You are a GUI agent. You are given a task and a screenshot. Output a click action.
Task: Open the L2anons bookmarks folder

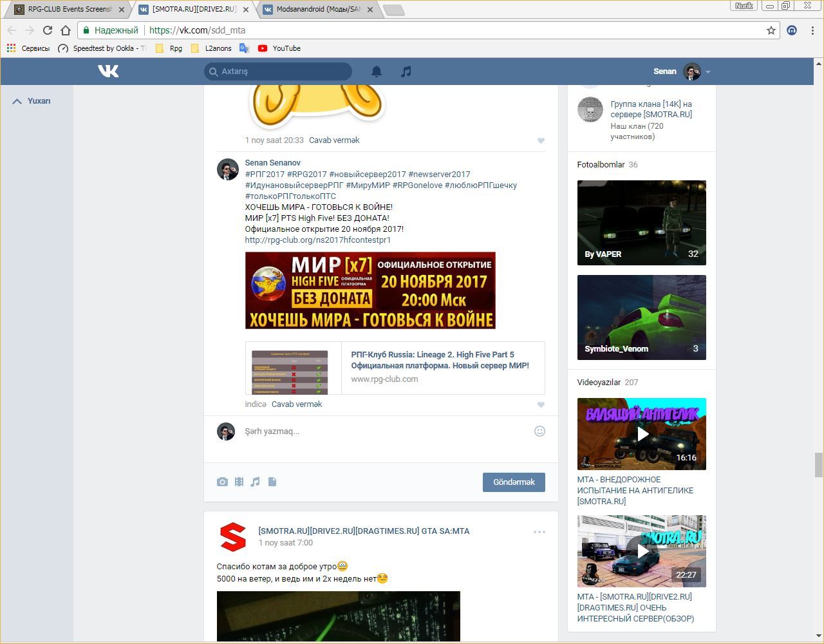(211, 48)
